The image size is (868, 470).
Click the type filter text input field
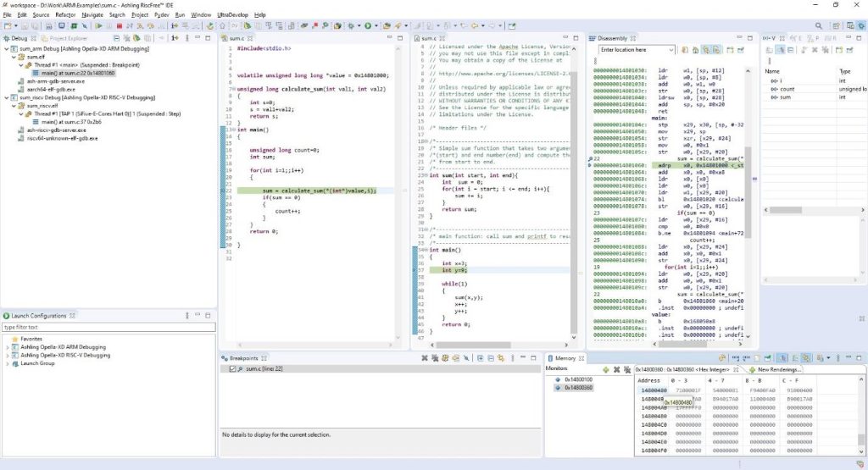click(108, 328)
